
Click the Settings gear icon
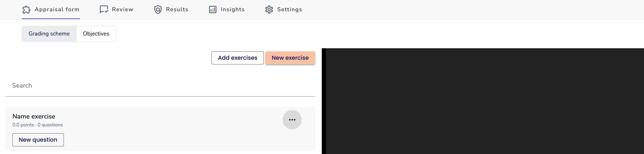[x=269, y=9]
